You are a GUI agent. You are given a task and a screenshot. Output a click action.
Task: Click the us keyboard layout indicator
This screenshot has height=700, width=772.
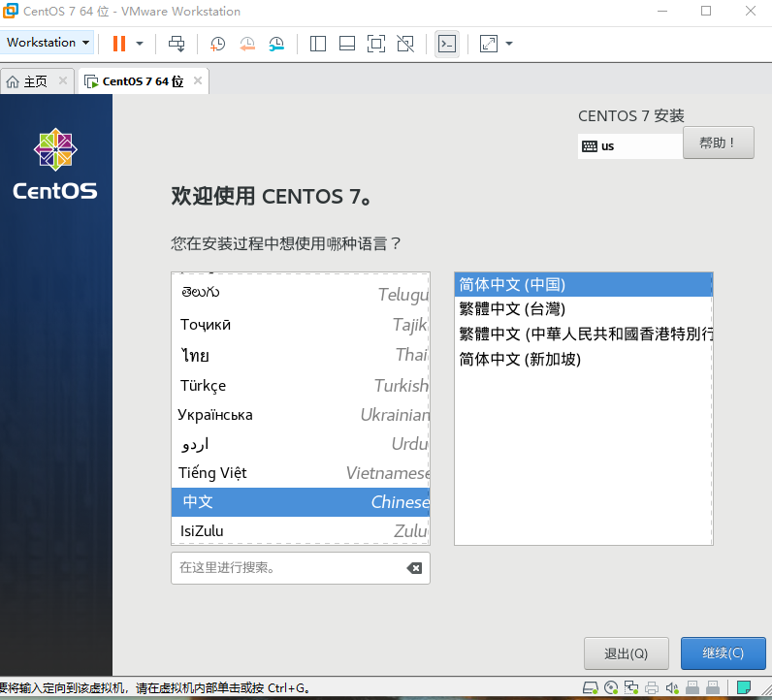point(630,146)
